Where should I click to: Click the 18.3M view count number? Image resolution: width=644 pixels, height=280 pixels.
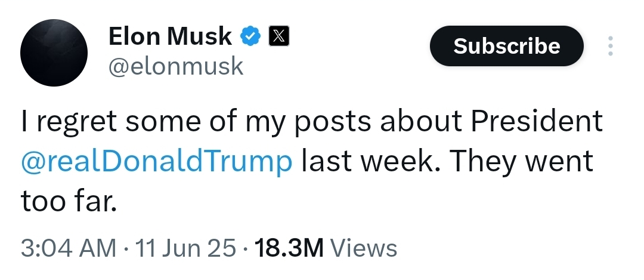point(289,248)
